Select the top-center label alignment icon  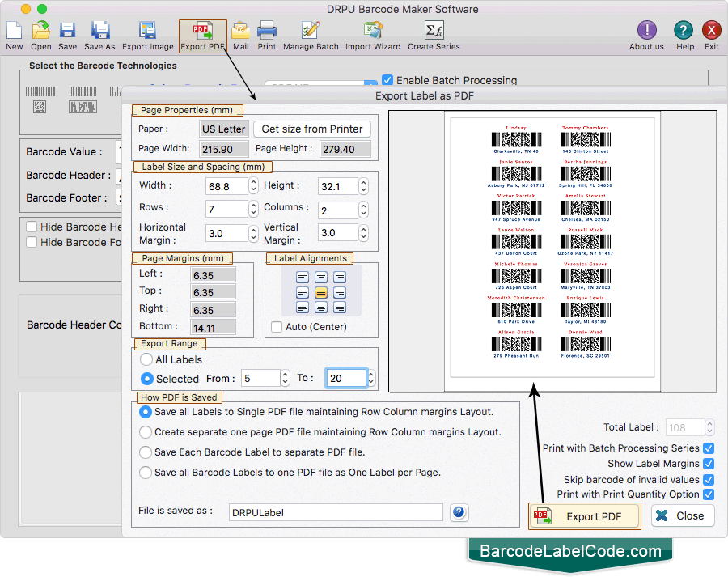pyautogui.click(x=321, y=278)
